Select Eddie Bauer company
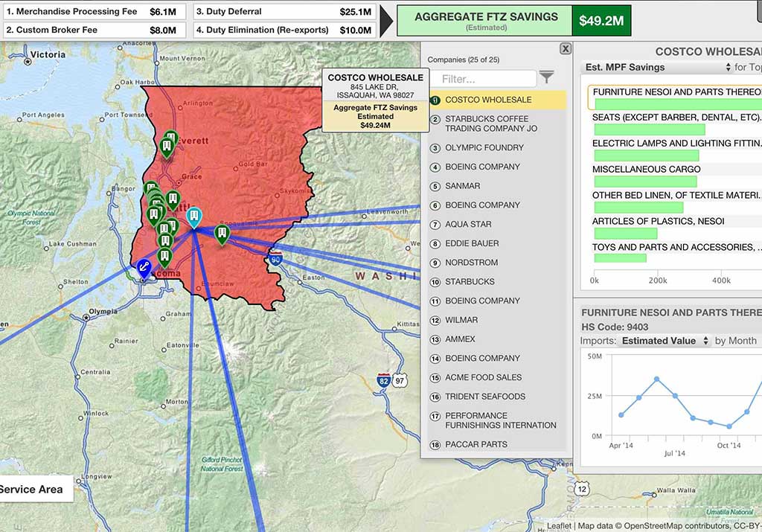 498,243
